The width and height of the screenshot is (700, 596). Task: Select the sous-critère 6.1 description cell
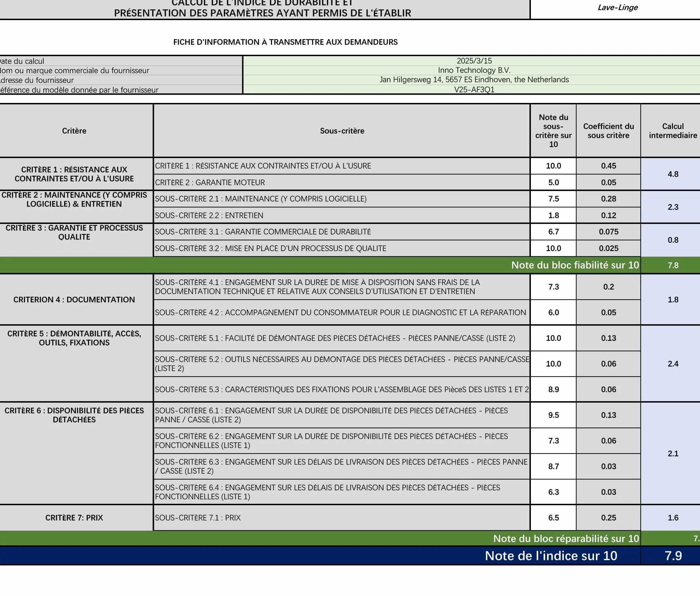tap(342, 415)
